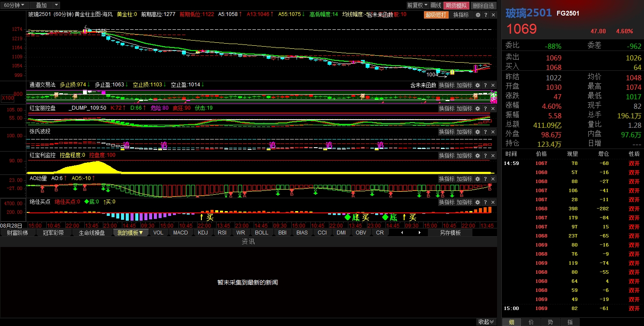Click help question mark on 通道交易法 panel

485,85
